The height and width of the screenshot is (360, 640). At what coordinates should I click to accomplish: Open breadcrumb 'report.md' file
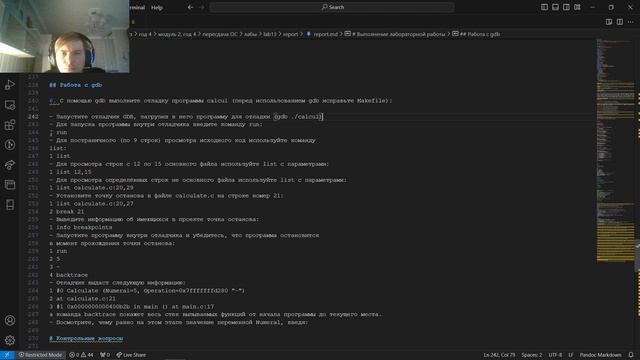322,34
